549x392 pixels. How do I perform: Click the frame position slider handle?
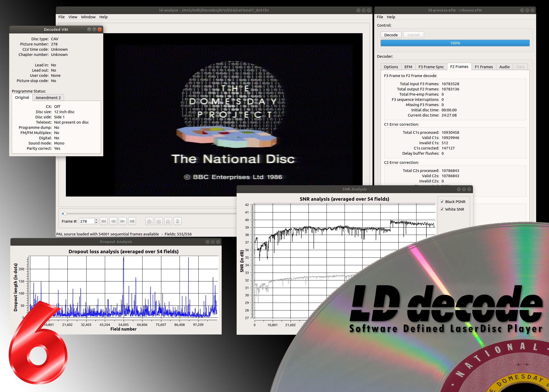pyautogui.click(x=65, y=214)
